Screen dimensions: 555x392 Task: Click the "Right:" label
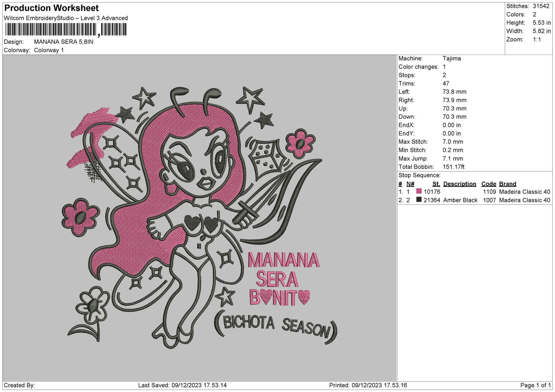coord(407,100)
